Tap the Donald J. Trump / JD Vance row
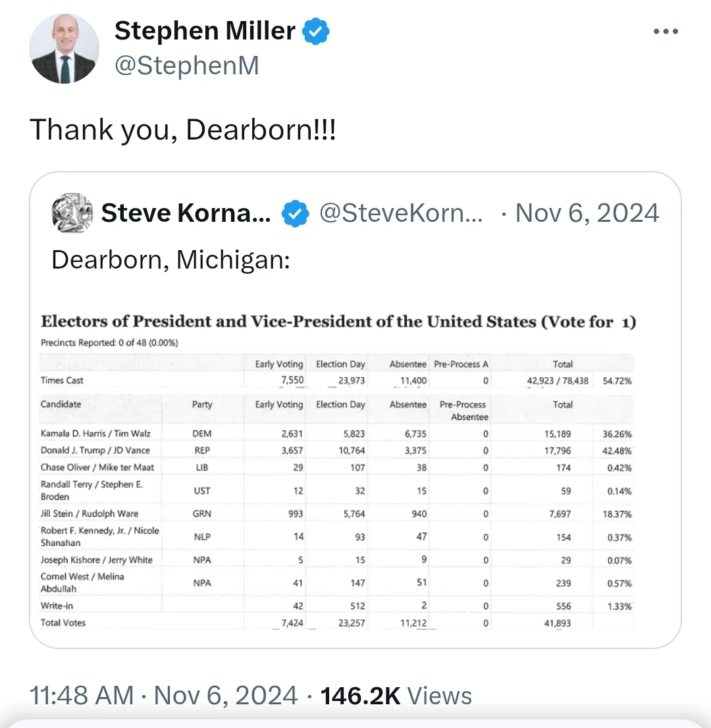711x728 pixels. pos(95,450)
